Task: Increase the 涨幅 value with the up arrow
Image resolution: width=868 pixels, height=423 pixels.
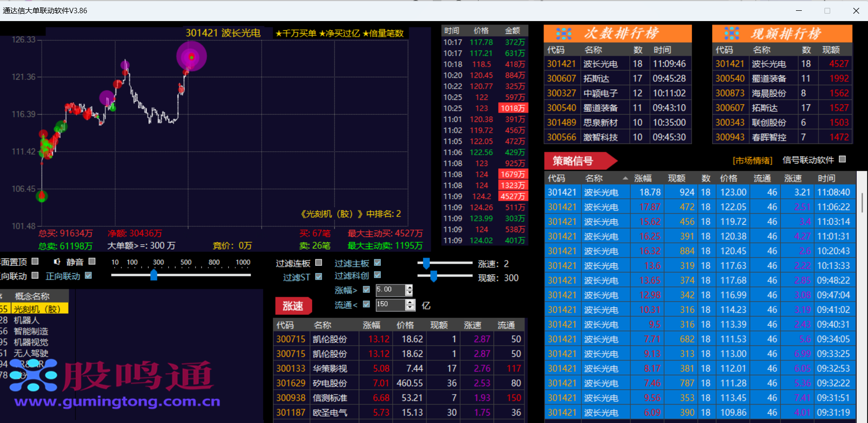Action: click(409, 287)
